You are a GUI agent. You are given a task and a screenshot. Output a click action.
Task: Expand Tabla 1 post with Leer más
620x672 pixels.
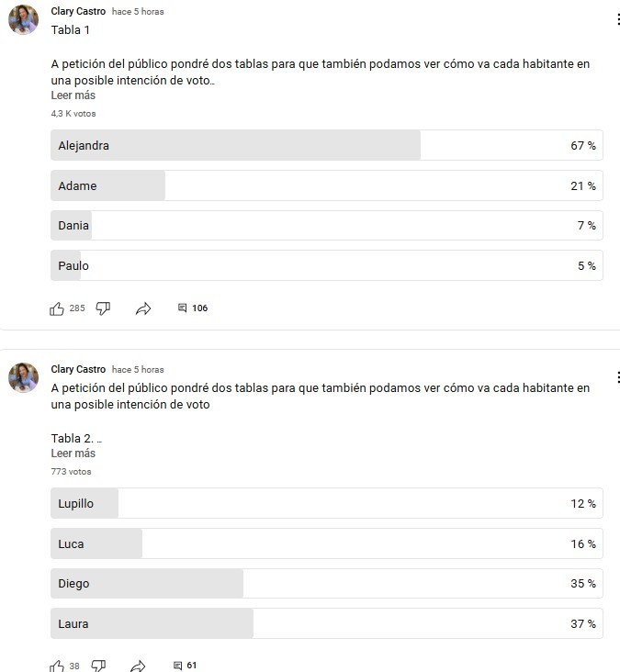point(73,95)
